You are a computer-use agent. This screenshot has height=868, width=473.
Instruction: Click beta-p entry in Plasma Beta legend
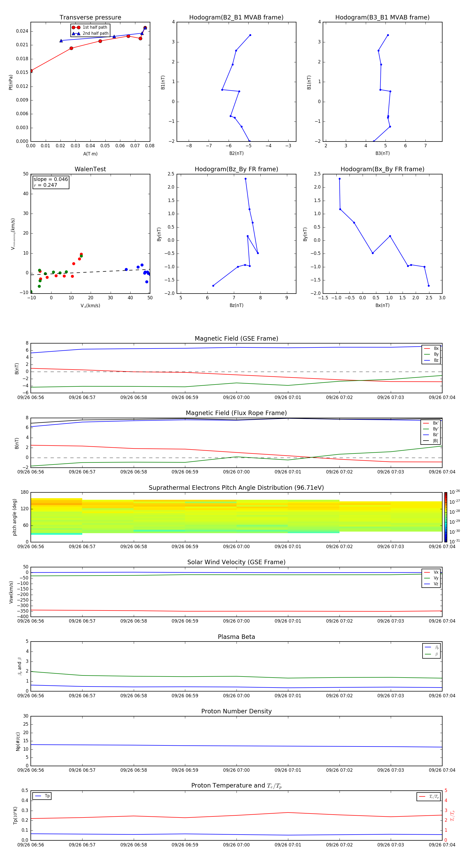click(431, 647)
